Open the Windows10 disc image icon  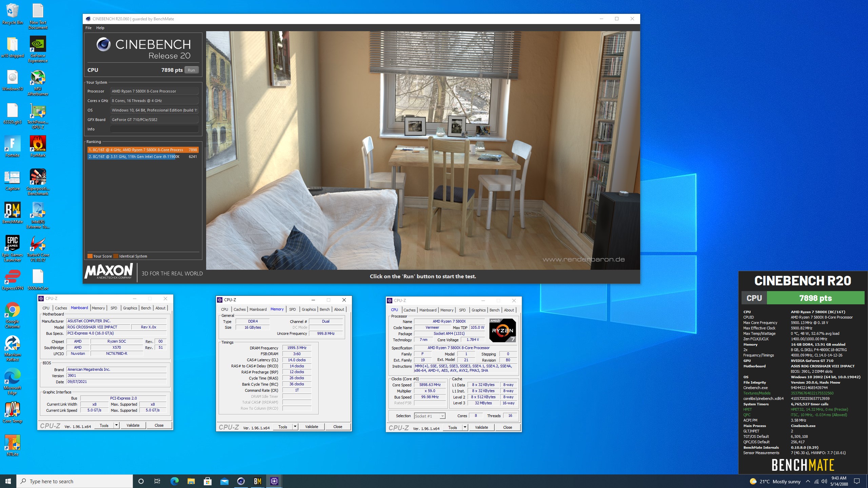(12, 80)
